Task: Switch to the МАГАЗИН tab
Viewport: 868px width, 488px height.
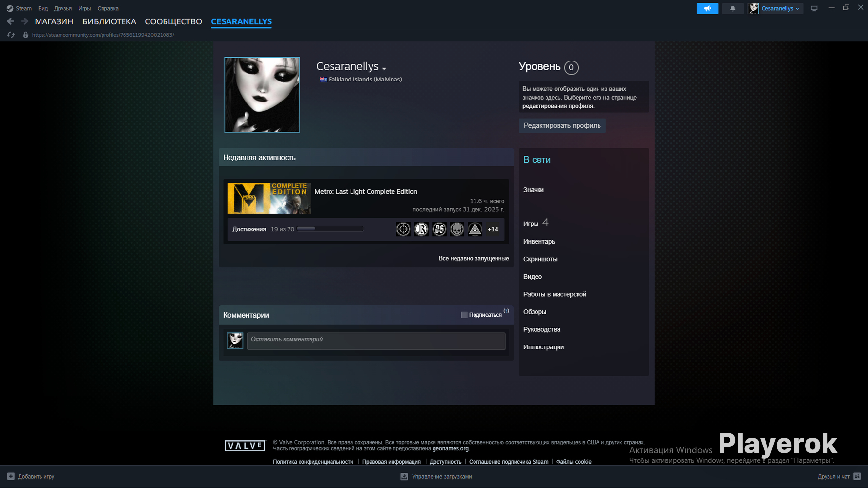Action: 54,21
